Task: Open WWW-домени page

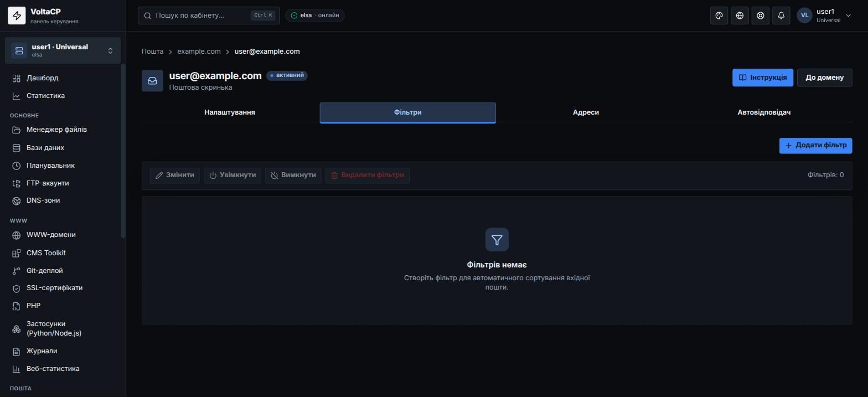Action: [x=63, y=235]
